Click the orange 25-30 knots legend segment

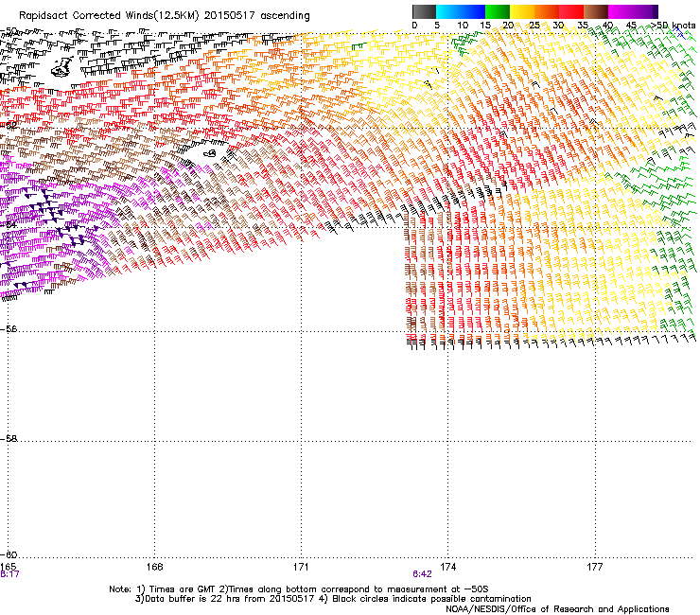(x=547, y=11)
